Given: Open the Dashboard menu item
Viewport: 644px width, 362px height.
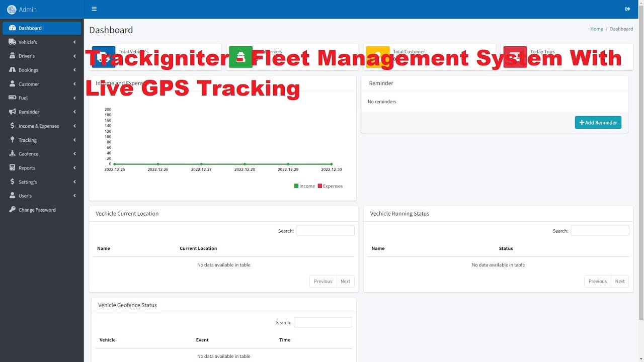Looking at the screenshot, I should point(42,28).
